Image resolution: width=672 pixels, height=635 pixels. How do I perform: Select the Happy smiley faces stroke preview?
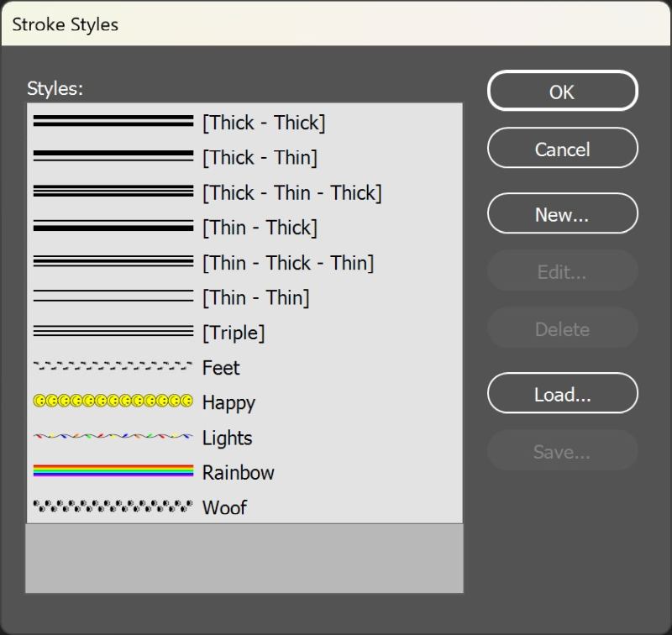tap(113, 401)
